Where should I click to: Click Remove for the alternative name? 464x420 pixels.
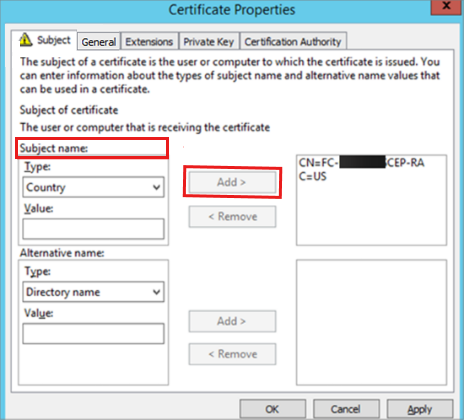(232, 354)
